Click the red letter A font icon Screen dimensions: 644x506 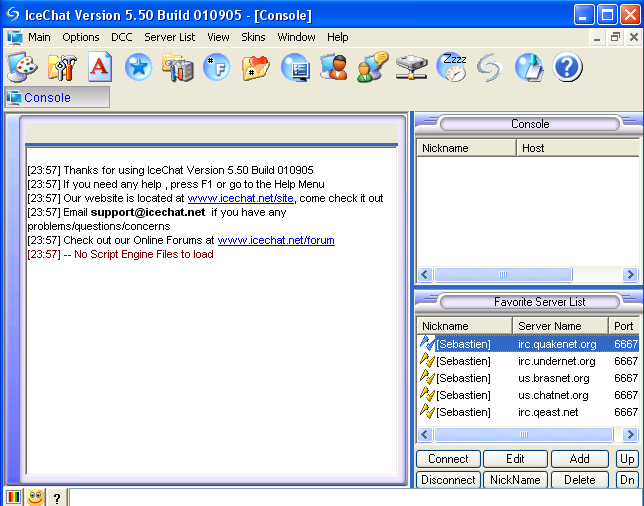[100, 67]
